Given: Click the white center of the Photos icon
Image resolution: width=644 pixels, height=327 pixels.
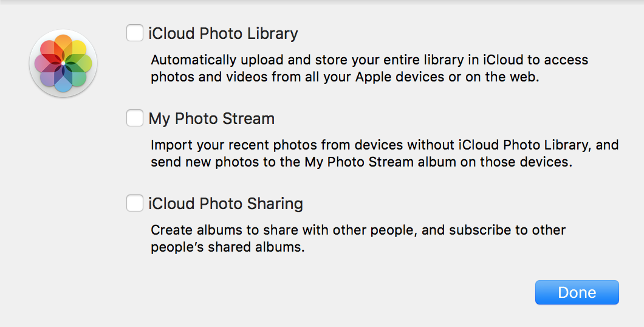Looking at the screenshot, I should tap(63, 63).
